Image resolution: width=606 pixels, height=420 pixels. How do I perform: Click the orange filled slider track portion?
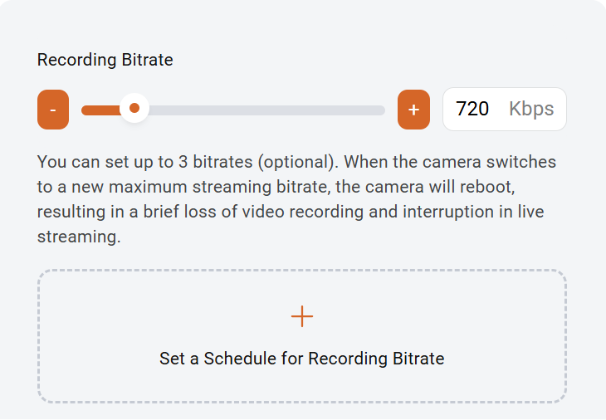coord(101,110)
